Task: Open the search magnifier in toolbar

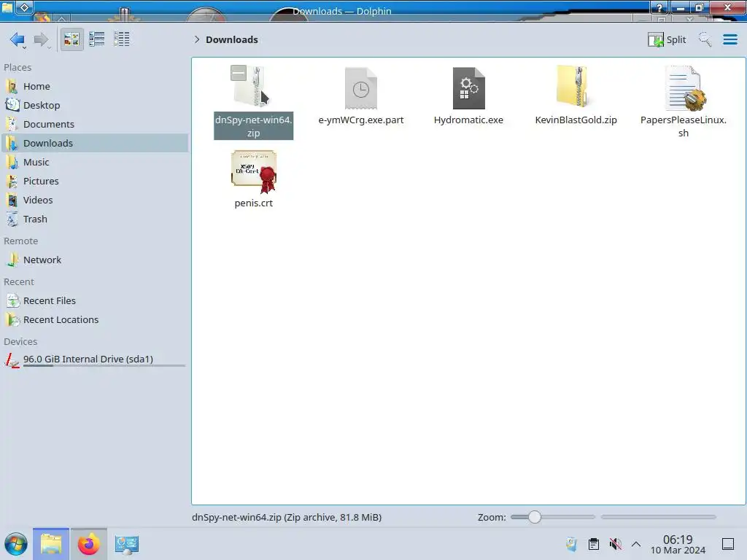Action: [x=705, y=39]
